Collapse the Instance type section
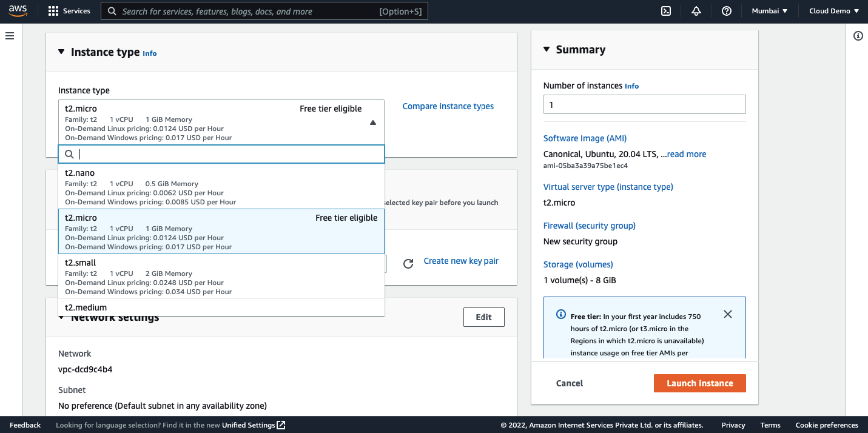Screen dimensions: 868x433 [61, 52]
